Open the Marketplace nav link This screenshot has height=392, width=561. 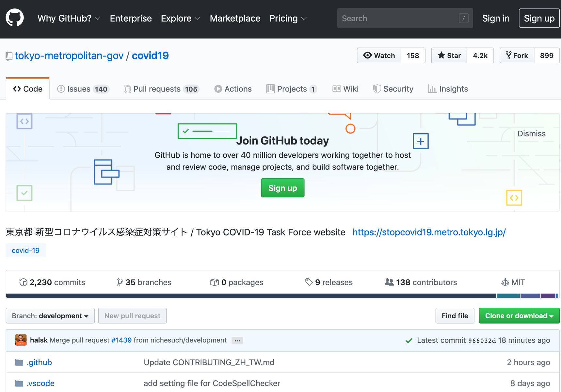[235, 18]
